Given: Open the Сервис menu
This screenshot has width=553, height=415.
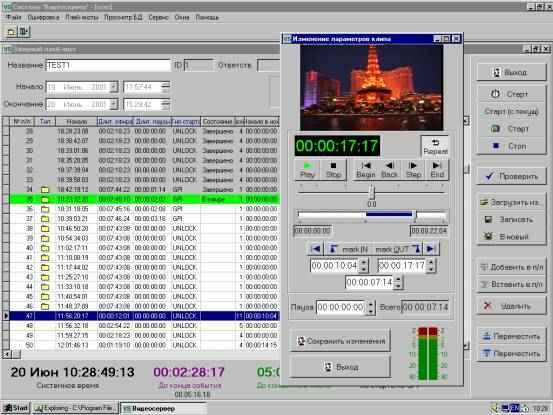Looking at the screenshot, I should pyautogui.click(x=158, y=17).
